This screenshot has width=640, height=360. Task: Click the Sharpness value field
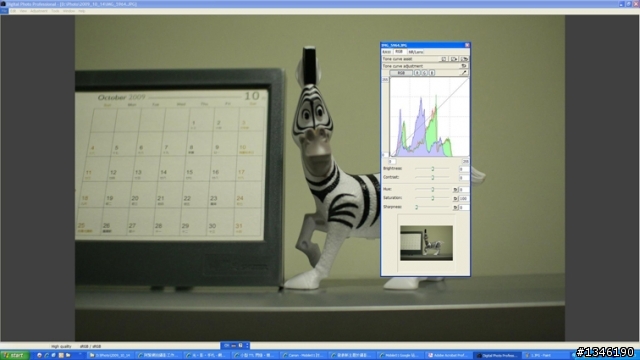464,207
